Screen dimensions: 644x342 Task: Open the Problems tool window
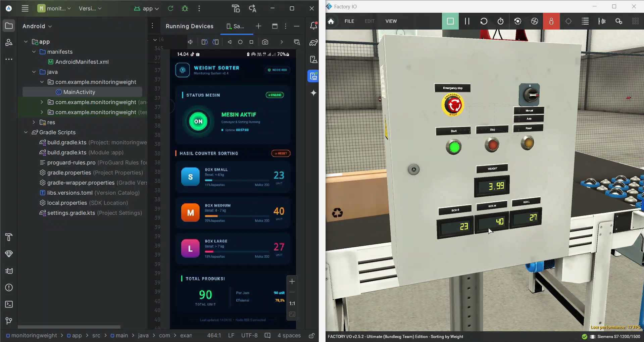9,288
